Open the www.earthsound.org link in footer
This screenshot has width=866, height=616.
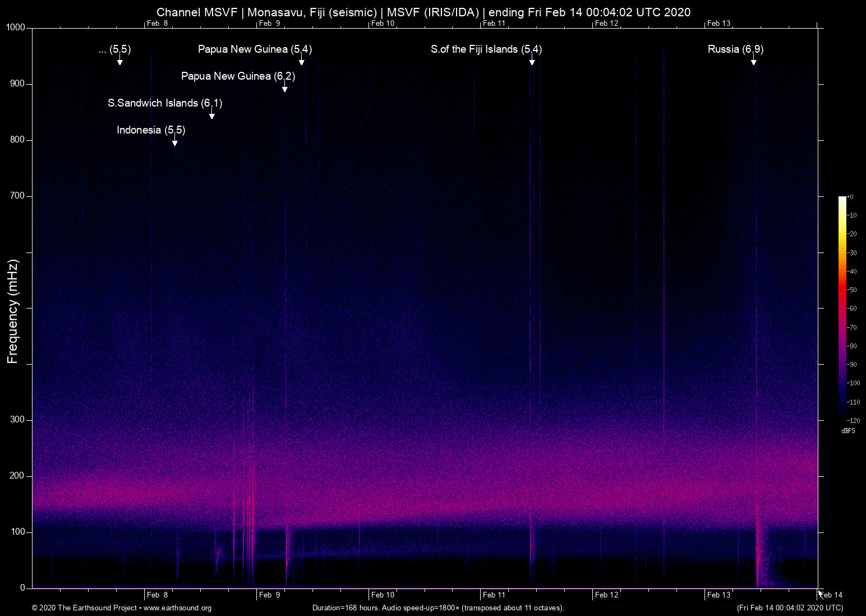click(177, 608)
